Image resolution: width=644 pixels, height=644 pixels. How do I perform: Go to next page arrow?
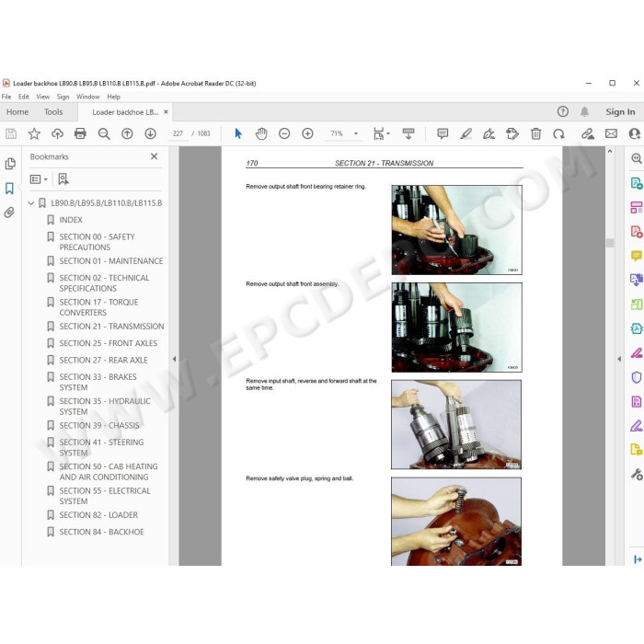click(150, 133)
